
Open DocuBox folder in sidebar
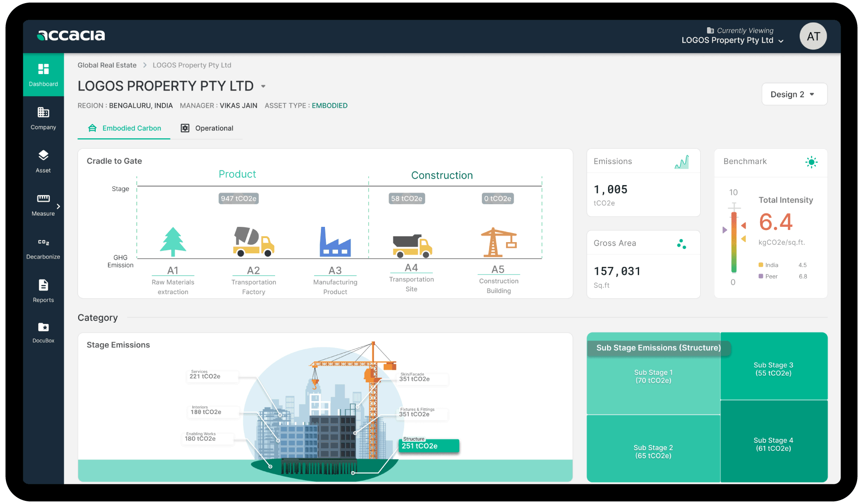tap(43, 332)
